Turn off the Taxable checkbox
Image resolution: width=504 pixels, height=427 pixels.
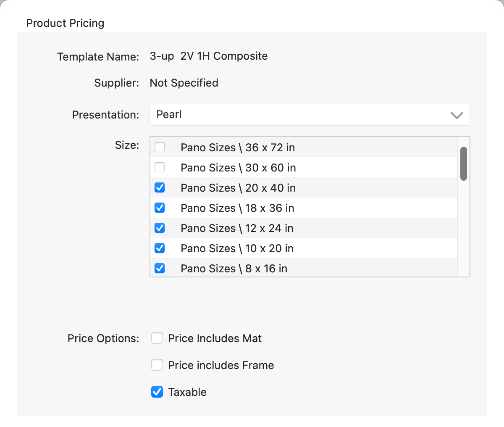pyautogui.click(x=157, y=392)
